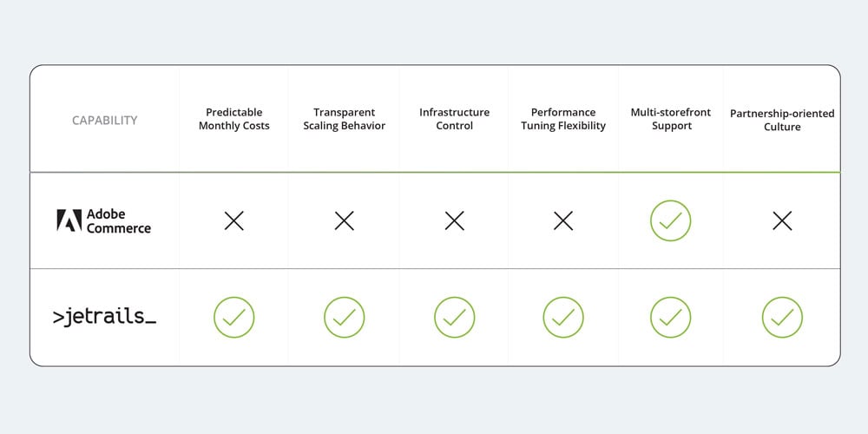This screenshot has height=434, width=868.
Task: Click the Performance Tuning Flexibility header
Action: click(563, 119)
